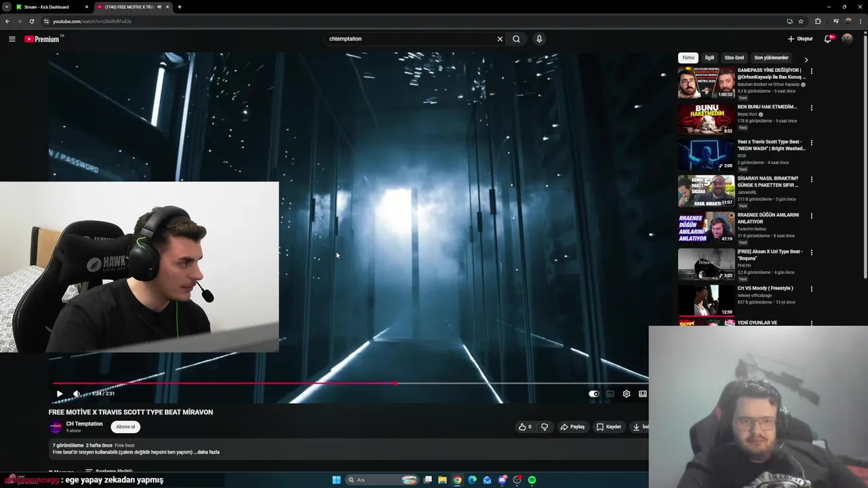The height and width of the screenshot is (488, 868).
Task: Click the magnifier search button
Action: click(516, 39)
